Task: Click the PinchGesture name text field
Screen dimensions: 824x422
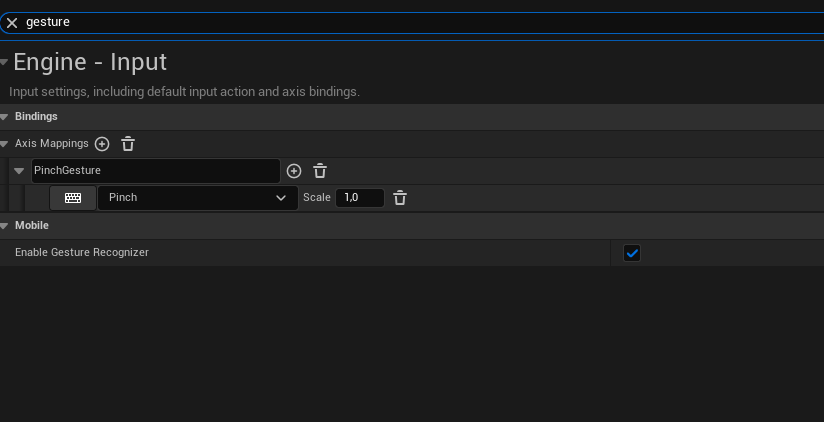Action: tap(155, 171)
